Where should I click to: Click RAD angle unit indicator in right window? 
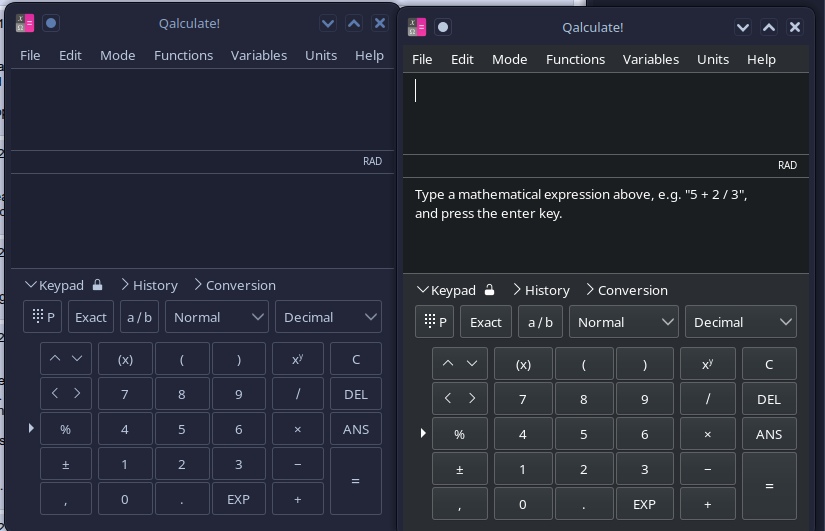(787, 165)
